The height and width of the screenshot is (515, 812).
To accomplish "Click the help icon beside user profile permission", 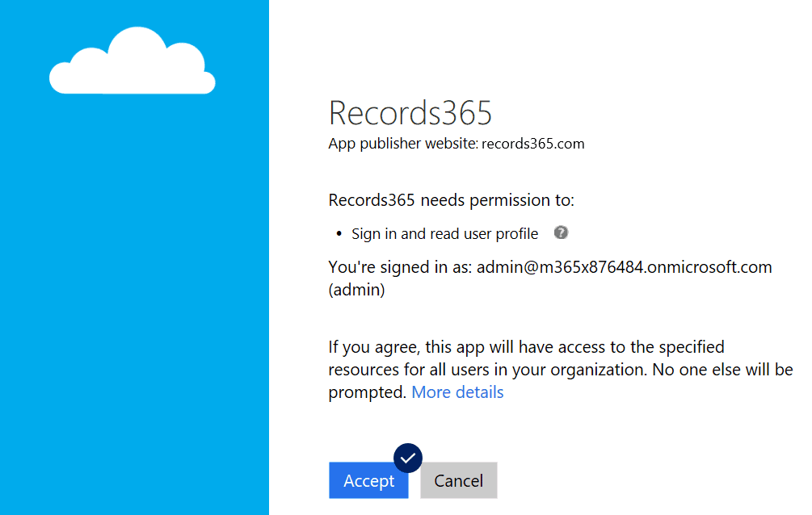I will coord(561,233).
